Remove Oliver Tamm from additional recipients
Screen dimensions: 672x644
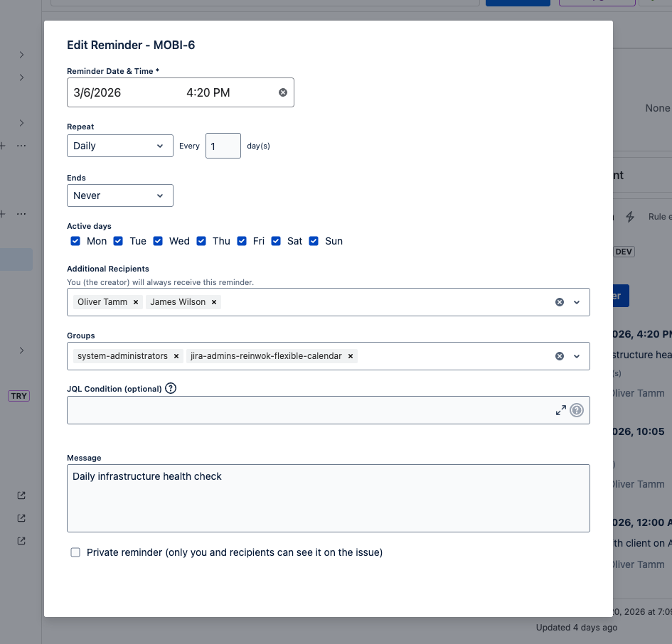tap(136, 302)
